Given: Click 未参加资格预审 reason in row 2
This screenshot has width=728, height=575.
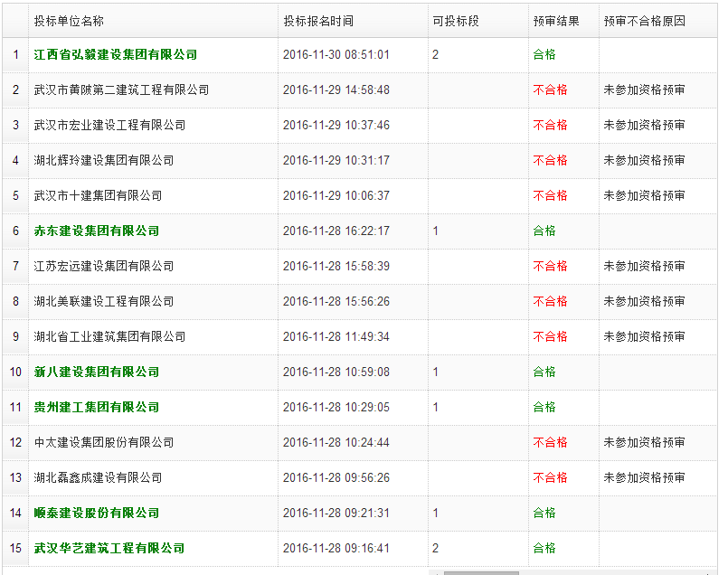Looking at the screenshot, I should coord(645,90).
